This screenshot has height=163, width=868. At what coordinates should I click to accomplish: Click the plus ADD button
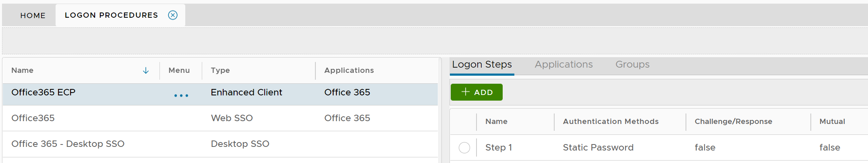point(476,92)
